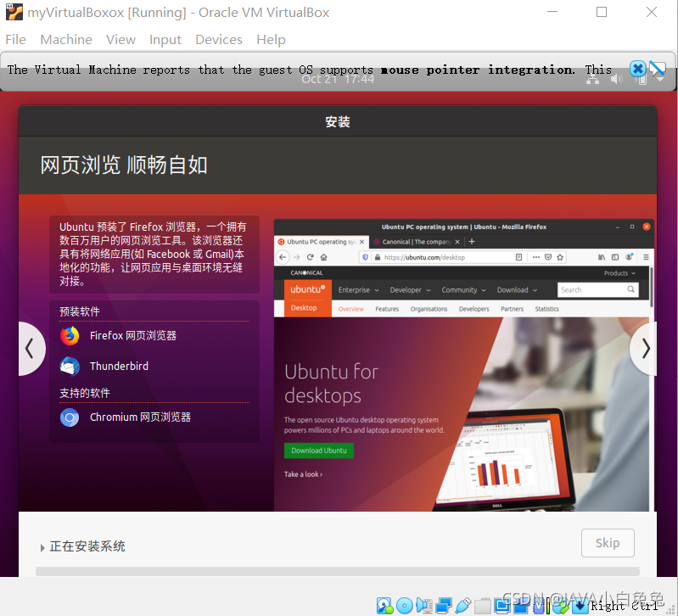
Task: Go to previous installer slide
Action: (x=31, y=349)
